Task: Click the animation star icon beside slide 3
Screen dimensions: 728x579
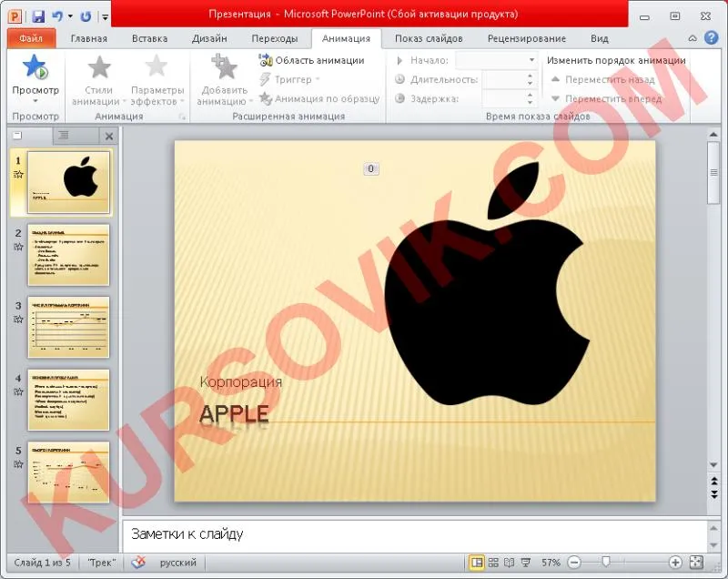Action: (18, 319)
